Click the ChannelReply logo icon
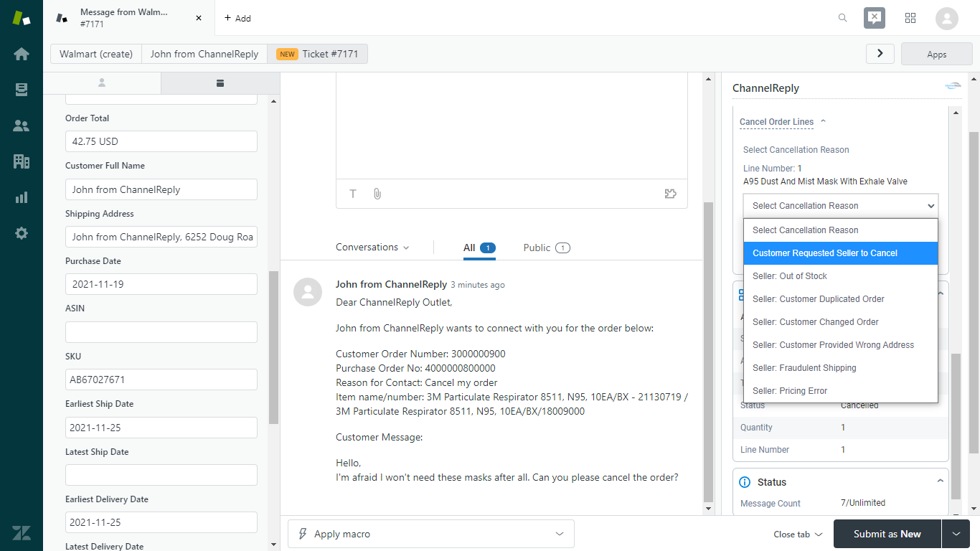The image size is (980, 551). 953,86
